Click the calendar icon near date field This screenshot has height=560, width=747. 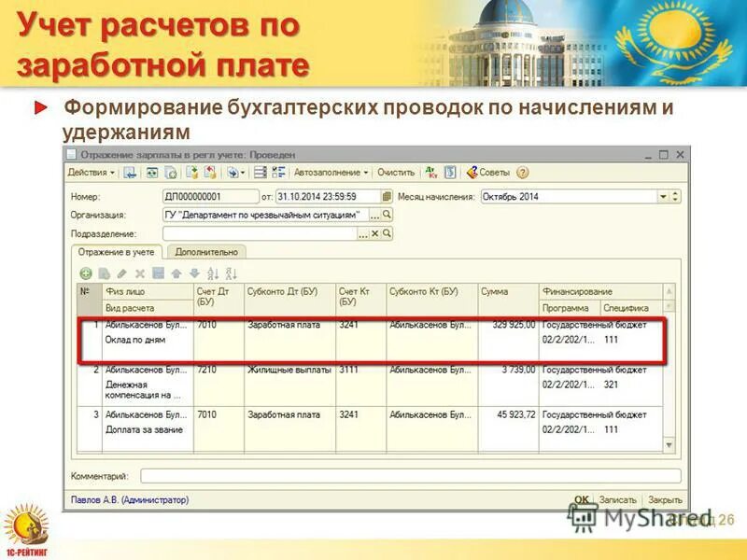click(x=388, y=197)
